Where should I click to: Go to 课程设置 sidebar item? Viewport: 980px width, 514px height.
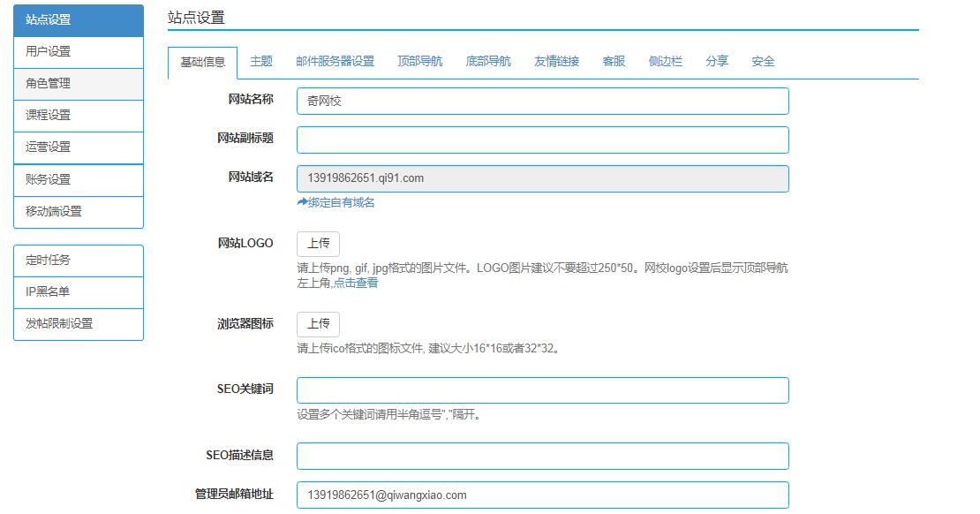pos(78,116)
